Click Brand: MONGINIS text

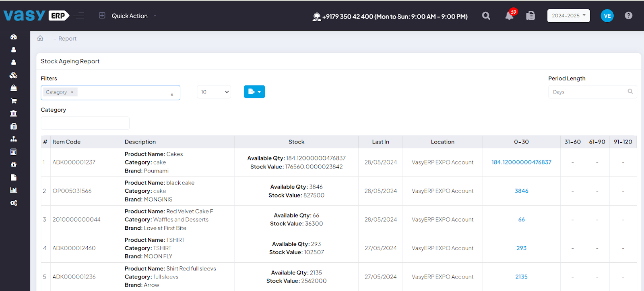click(x=149, y=200)
